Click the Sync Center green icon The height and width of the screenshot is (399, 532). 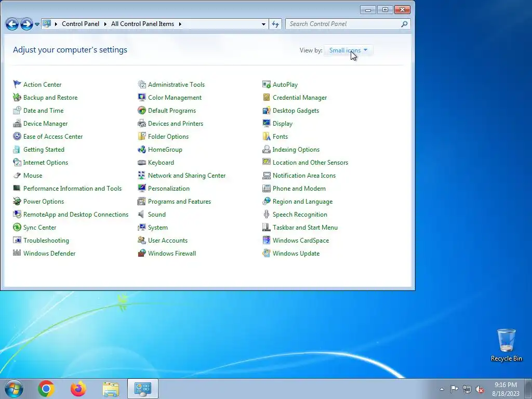click(x=17, y=228)
